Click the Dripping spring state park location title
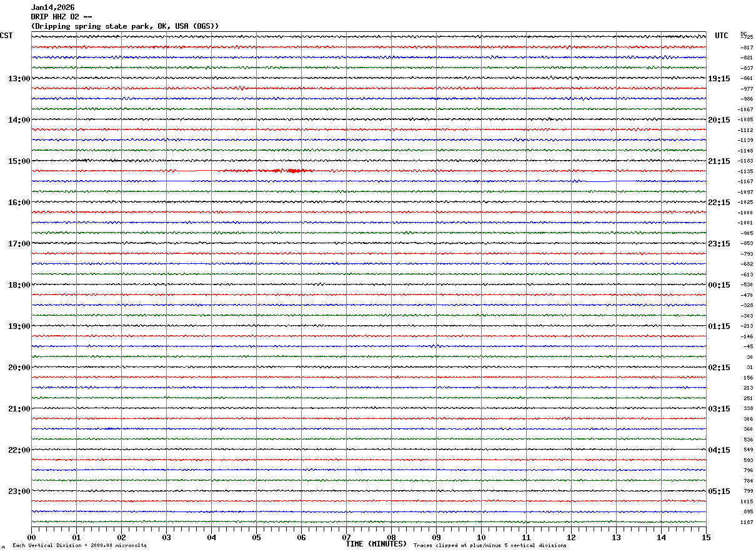This screenshot has width=756, height=554. coord(125,26)
